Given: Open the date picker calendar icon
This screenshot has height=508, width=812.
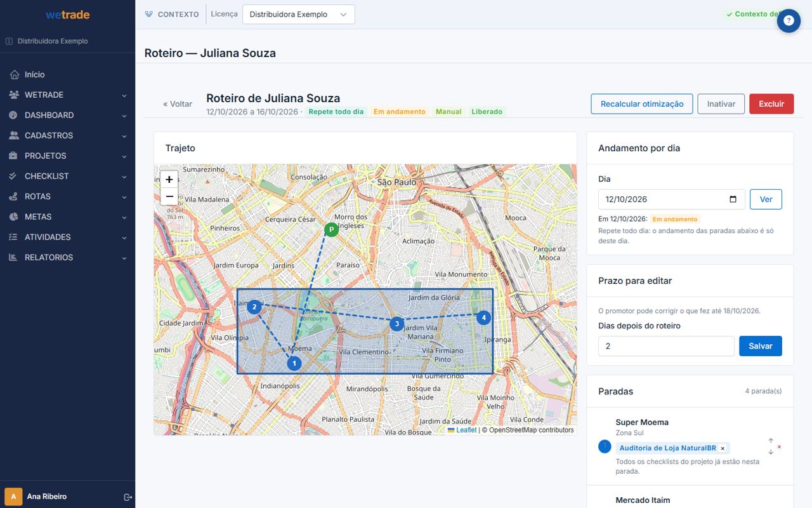Looking at the screenshot, I should [733, 199].
